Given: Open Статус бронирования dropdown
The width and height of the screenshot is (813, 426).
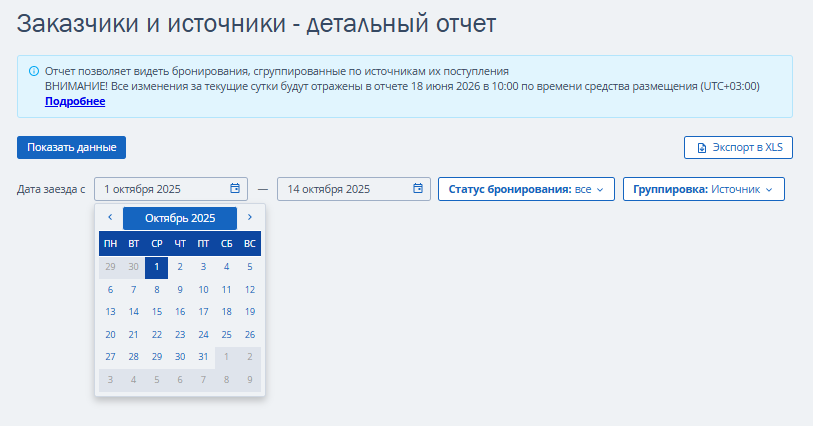Looking at the screenshot, I should (x=526, y=189).
